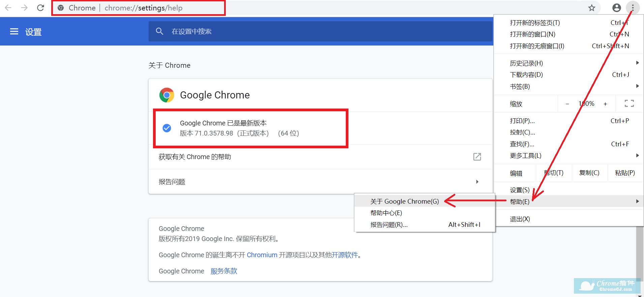Click the three-dot Chrome menu icon
The width and height of the screenshot is (644, 297).
[x=633, y=8]
